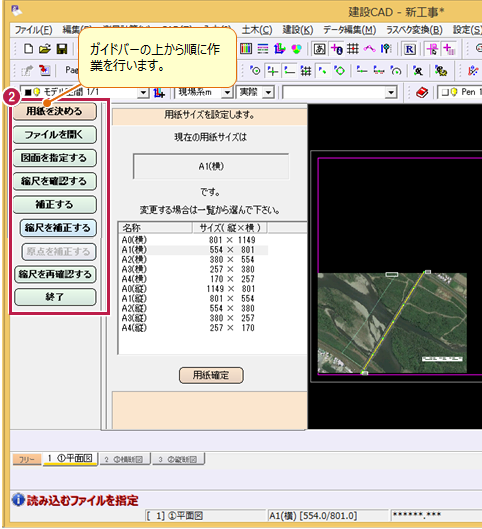
Task: Click the 縮尺を確認する guide button
Action: point(55,182)
